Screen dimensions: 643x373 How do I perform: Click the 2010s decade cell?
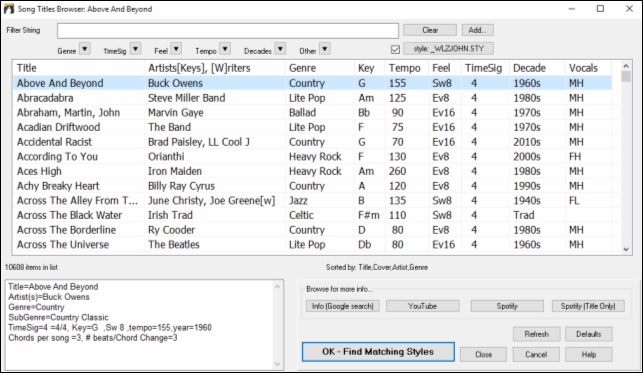tap(527, 142)
